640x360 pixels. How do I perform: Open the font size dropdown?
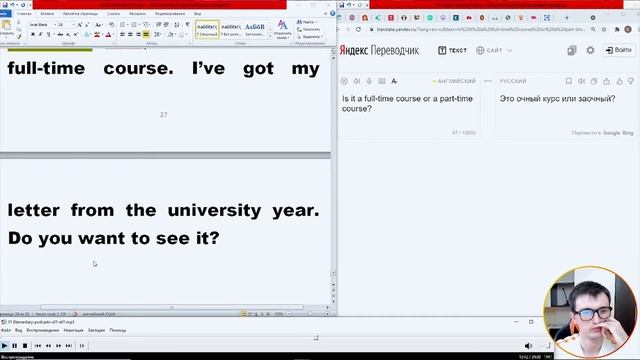click(73, 25)
